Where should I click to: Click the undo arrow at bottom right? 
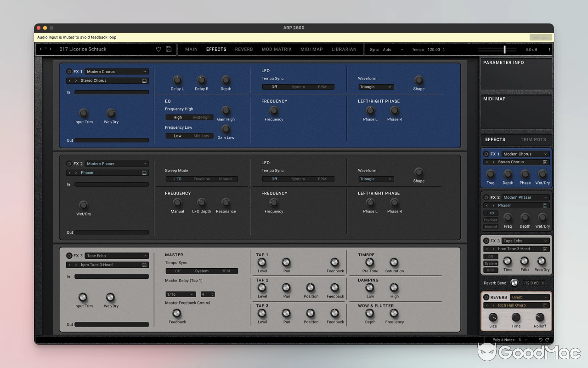coord(541,339)
